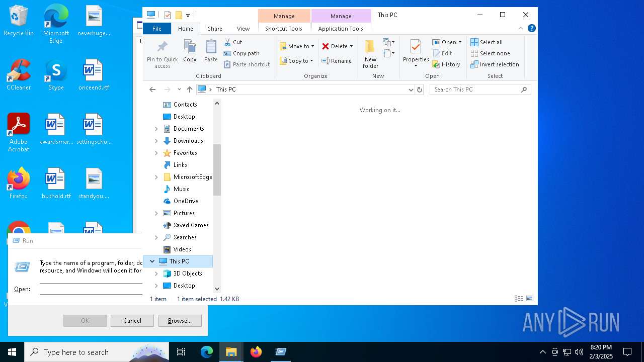
Task: Open the volume tray icon
Action: [579, 352]
